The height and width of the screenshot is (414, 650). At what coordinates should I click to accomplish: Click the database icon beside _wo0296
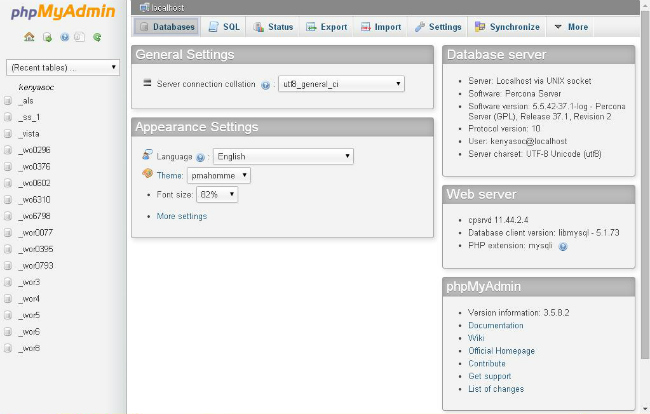[8, 150]
